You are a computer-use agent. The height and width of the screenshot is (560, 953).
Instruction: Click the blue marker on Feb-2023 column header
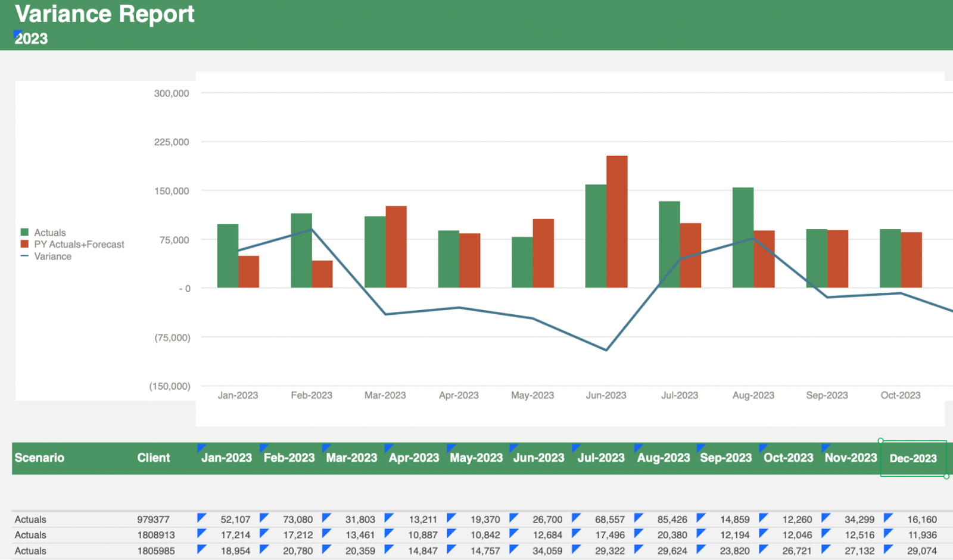click(263, 448)
